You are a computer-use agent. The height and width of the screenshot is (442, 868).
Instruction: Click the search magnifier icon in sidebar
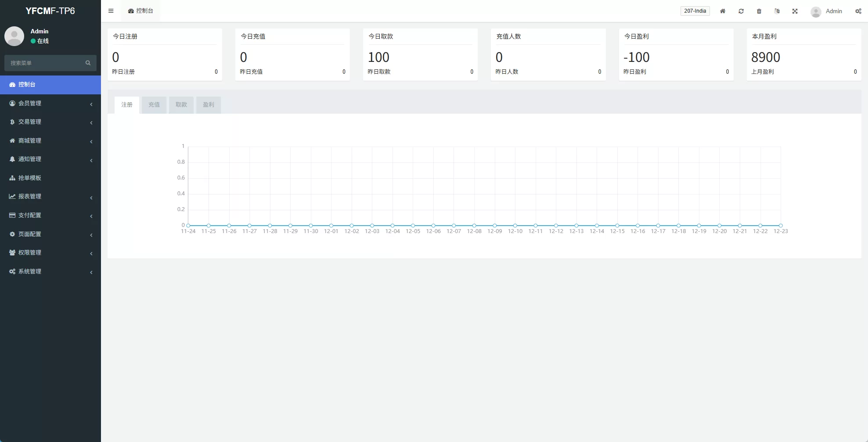(x=88, y=63)
